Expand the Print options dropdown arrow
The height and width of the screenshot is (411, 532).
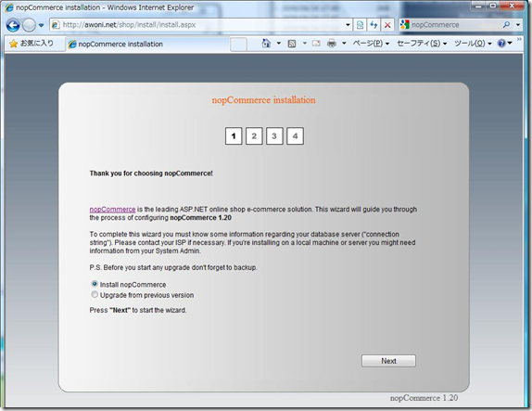pyautogui.click(x=344, y=44)
